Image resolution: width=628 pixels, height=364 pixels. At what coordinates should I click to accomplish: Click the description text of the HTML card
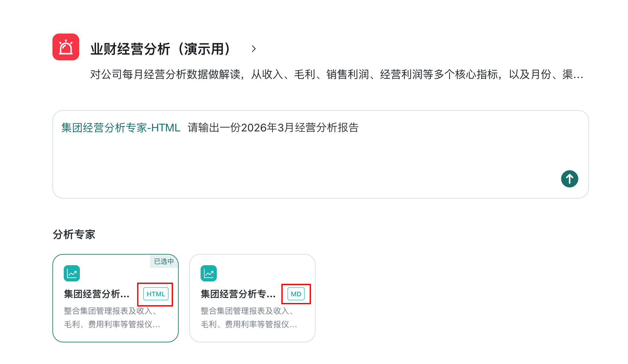click(112, 317)
